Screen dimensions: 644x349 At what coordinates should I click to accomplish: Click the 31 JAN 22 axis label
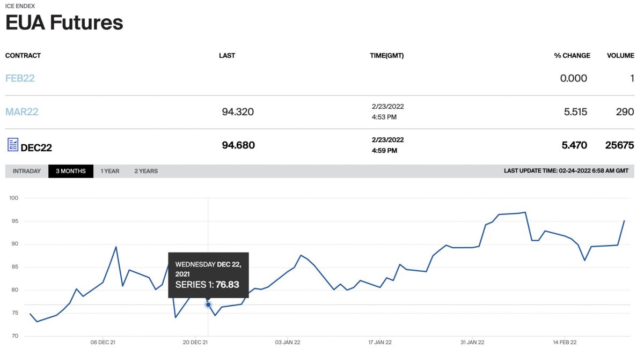[472, 341]
